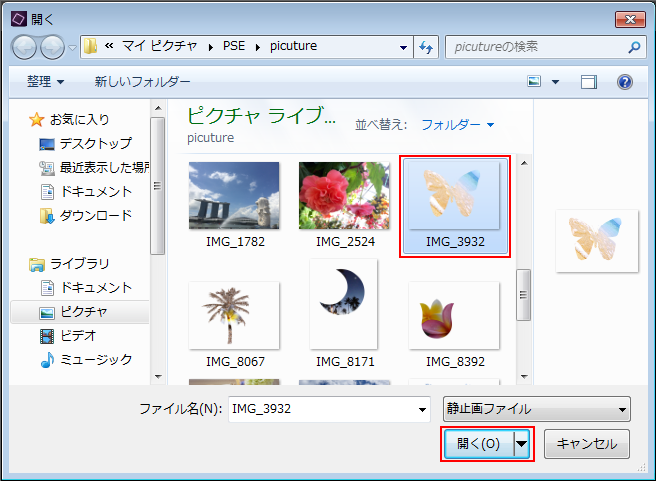
Task: Expand arrow after PSE breadcrumb
Action: 258,47
